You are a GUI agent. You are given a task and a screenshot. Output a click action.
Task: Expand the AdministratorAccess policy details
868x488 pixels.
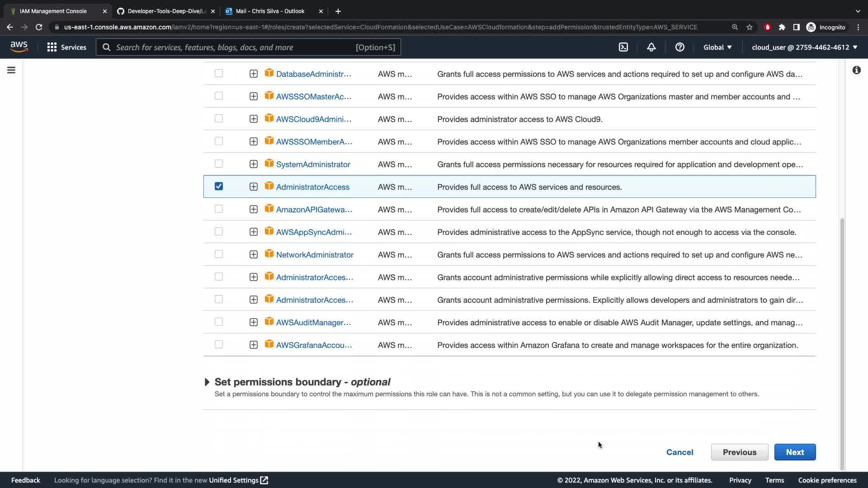tap(254, 187)
